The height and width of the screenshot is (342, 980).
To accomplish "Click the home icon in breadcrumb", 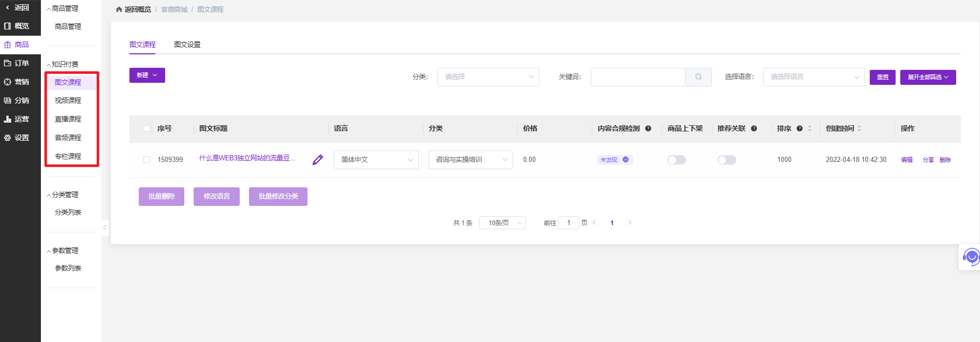I will pyautogui.click(x=119, y=10).
